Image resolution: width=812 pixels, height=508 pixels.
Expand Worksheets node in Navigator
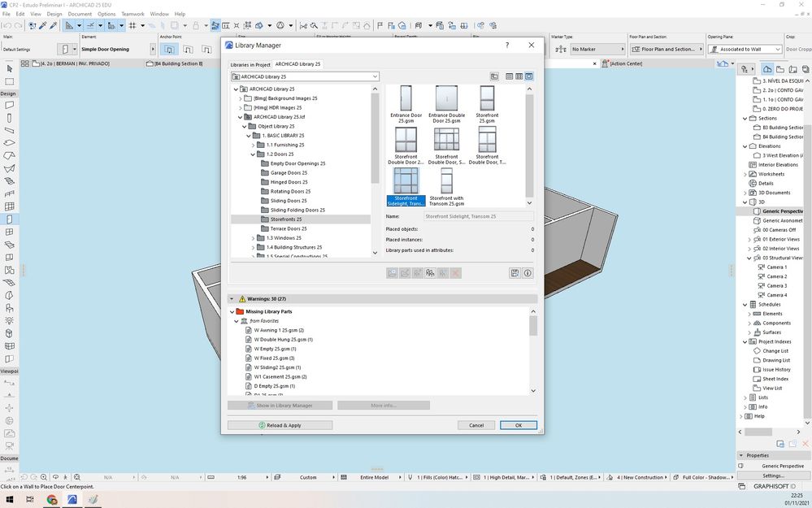coord(745,174)
